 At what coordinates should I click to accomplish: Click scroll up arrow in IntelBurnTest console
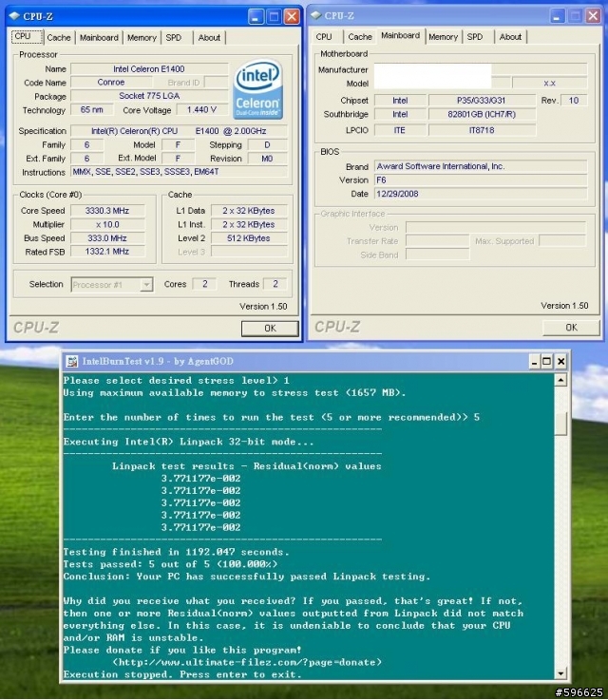[x=560, y=380]
